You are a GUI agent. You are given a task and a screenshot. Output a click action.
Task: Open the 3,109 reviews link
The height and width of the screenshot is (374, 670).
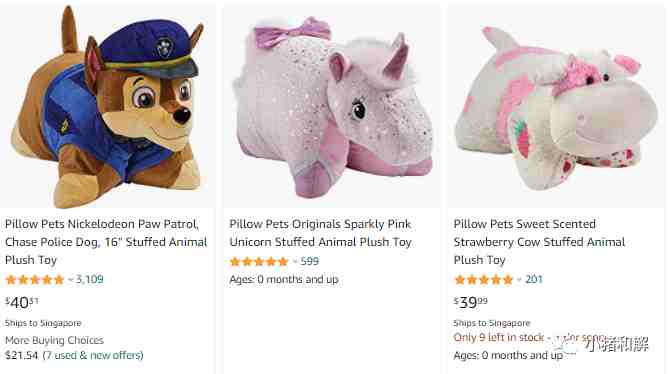click(90, 280)
